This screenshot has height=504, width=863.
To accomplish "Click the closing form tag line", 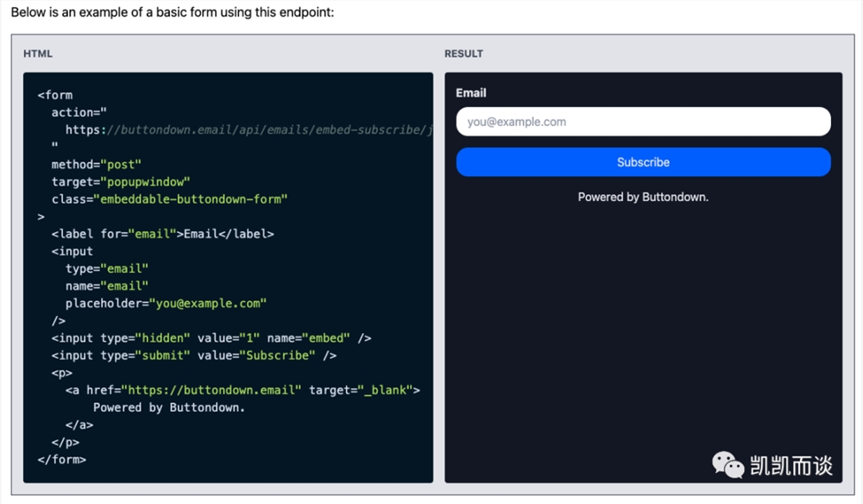I will coord(61,459).
